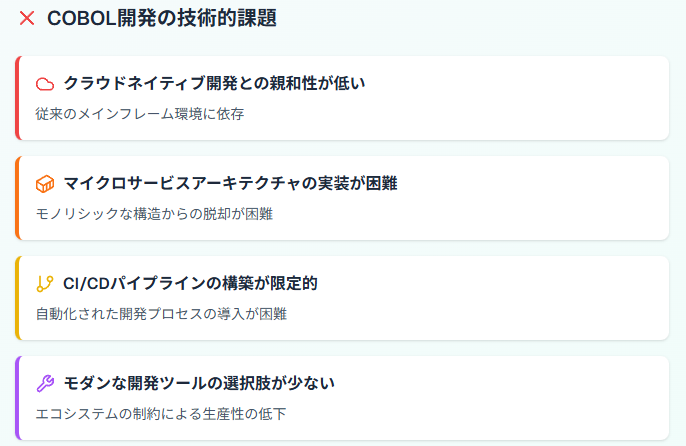The image size is (686, 446).
Task: Click the モノリシックな構造からの脱却が困難 description
Action: [x=154, y=214]
